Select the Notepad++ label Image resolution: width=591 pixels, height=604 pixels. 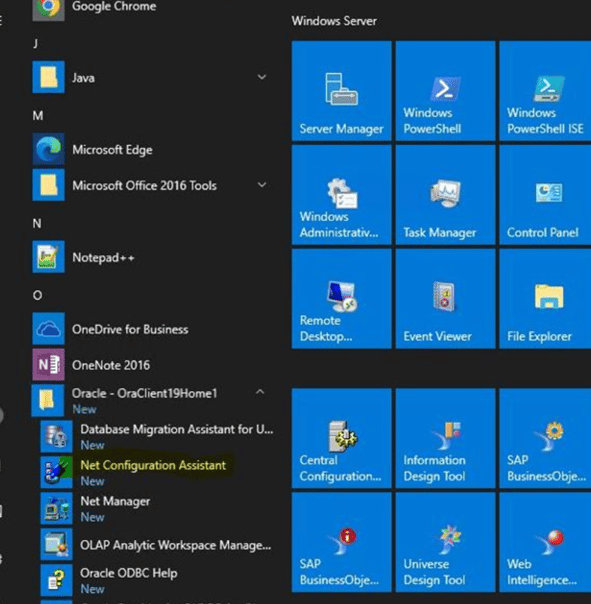[x=103, y=257]
